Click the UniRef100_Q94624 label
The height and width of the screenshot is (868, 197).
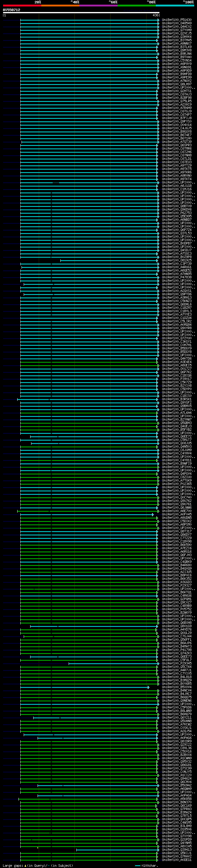coord(176,779)
